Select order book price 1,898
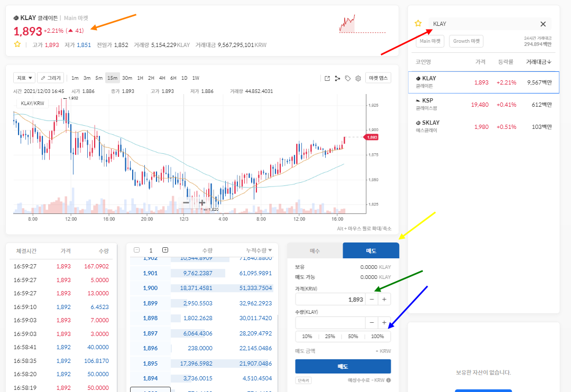The height and width of the screenshot is (392, 571). 150,318
